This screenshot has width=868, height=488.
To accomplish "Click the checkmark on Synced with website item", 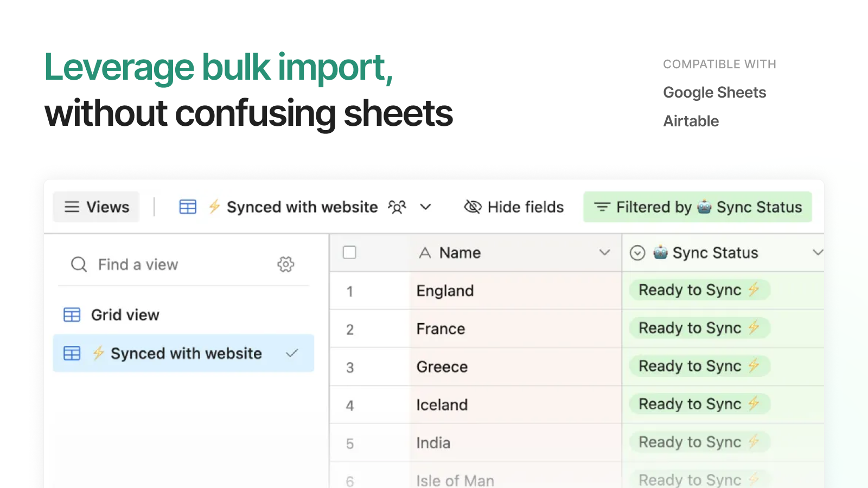I will coord(292,354).
